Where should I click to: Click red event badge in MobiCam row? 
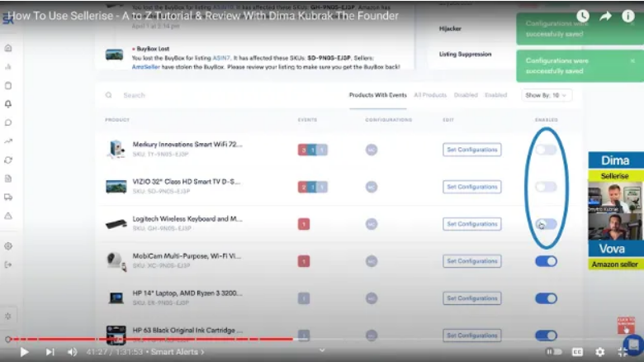pyautogui.click(x=304, y=261)
